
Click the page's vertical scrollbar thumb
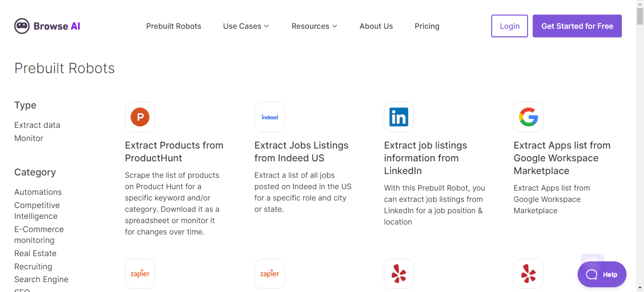(x=640, y=16)
